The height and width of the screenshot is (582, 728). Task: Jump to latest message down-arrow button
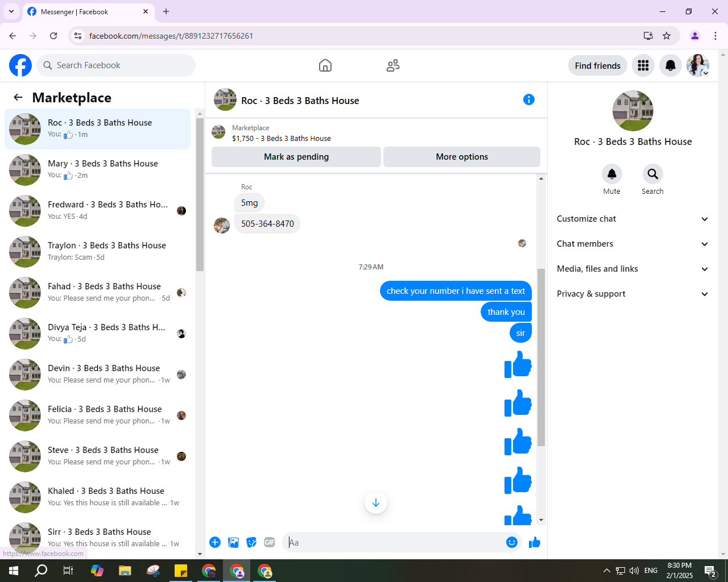tap(376, 502)
